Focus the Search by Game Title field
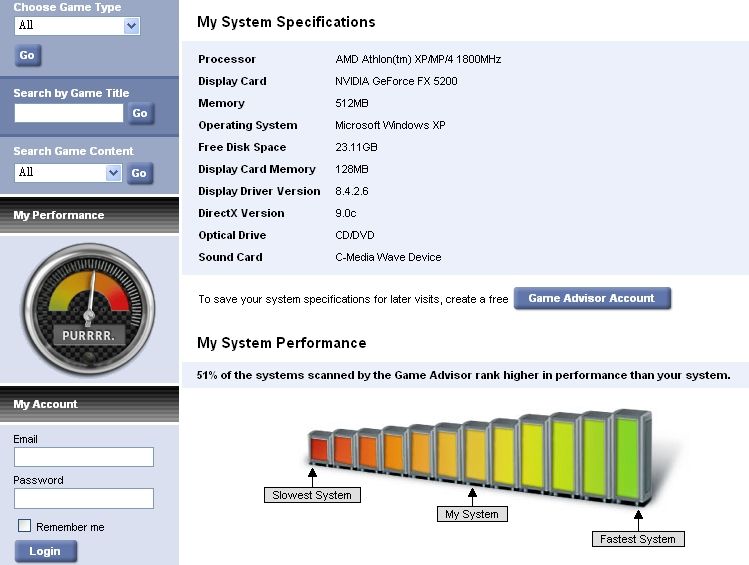This screenshot has height=565, width=749. click(x=69, y=113)
